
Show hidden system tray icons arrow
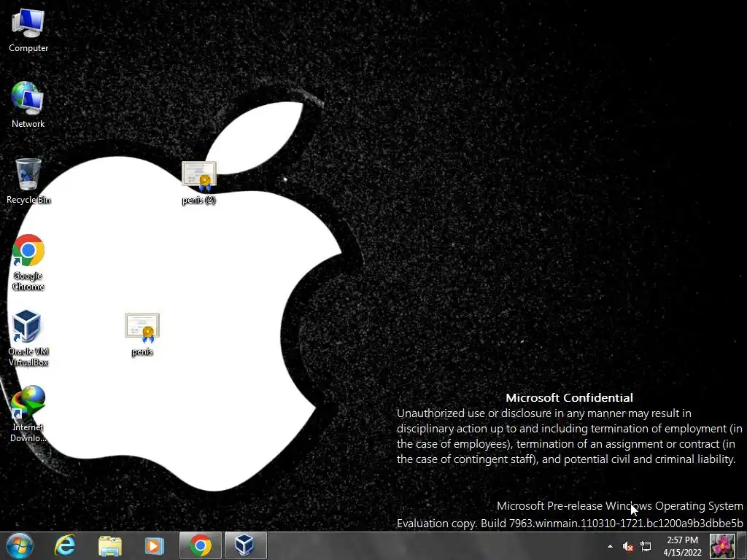point(611,546)
